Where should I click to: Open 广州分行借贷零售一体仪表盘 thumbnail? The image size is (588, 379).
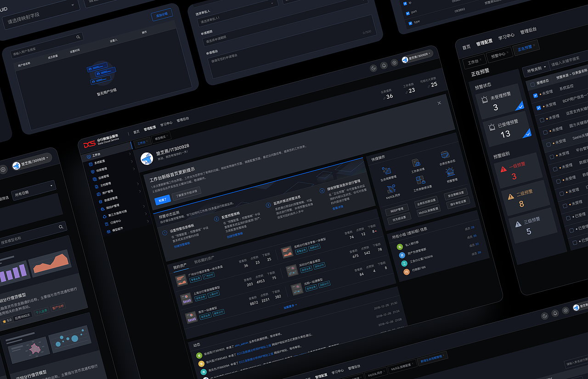coord(181,280)
